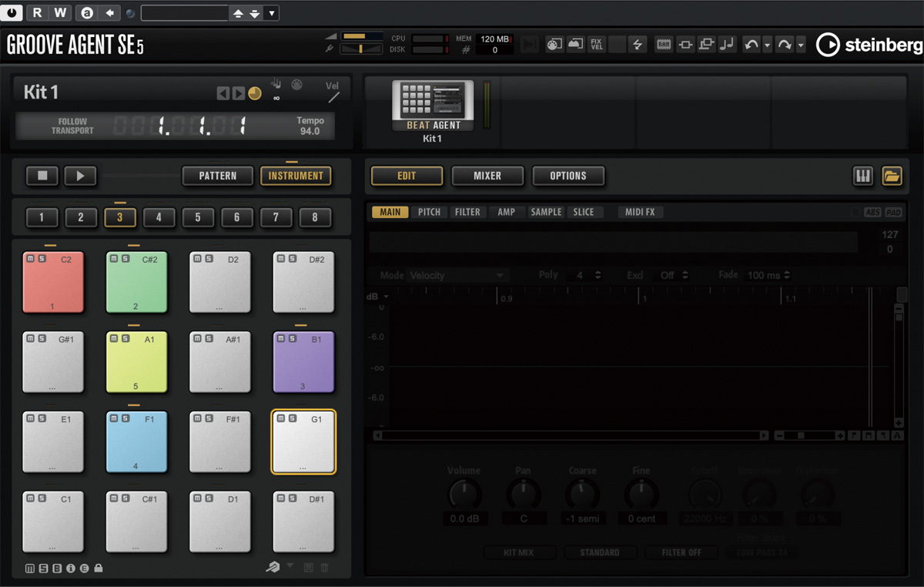Click the orange clock icon beside Kit 1
The height and width of the screenshot is (587, 924).
click(255, 93)
